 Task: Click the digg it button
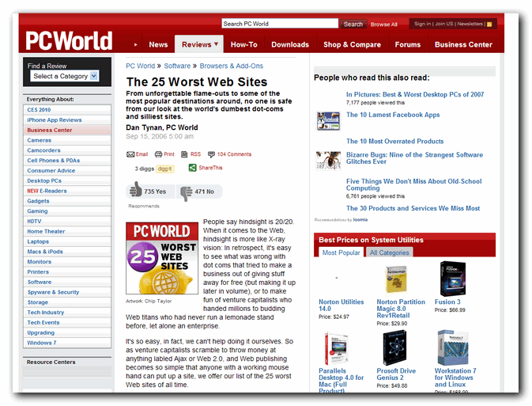(165, 169)
